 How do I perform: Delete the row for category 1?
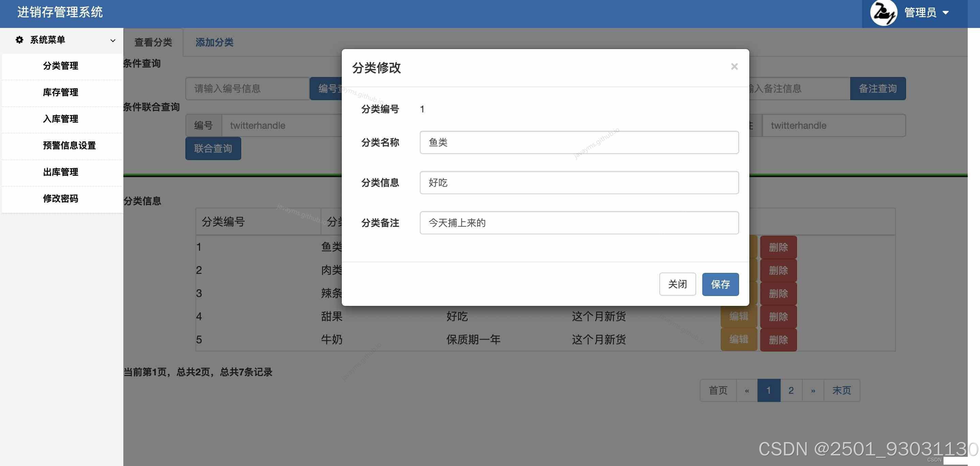pyautogui.click(x=778, y=247)
